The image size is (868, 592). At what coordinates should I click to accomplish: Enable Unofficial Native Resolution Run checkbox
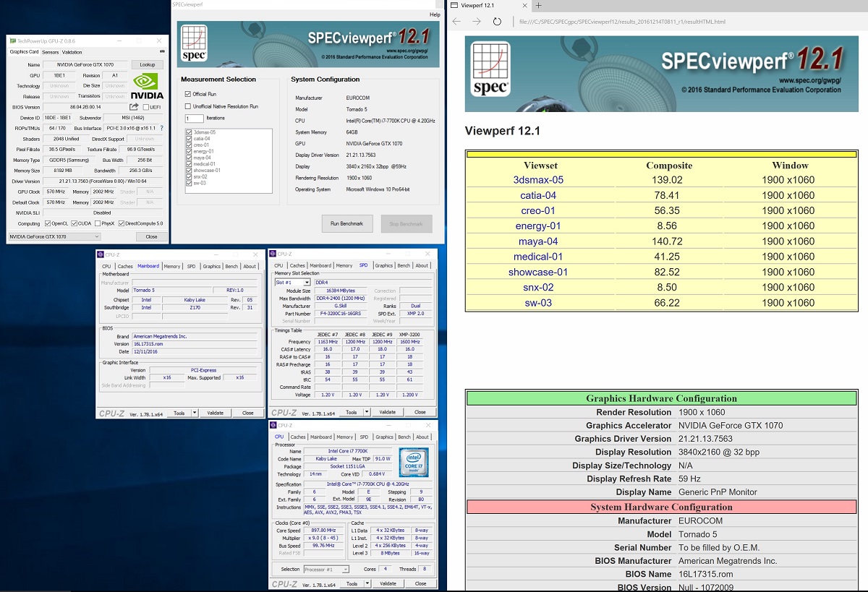pos(188,106)
